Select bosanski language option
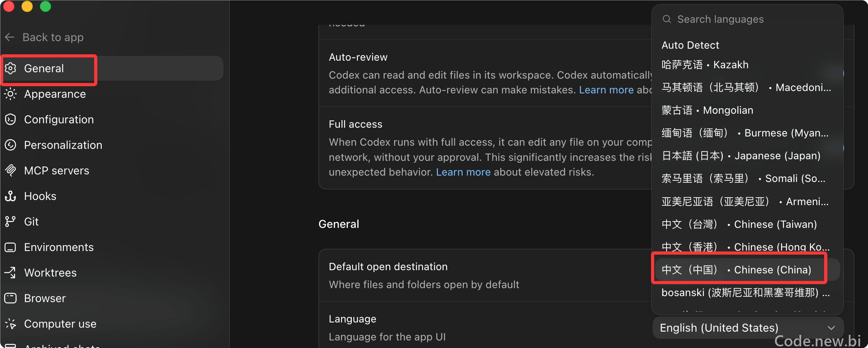 tap(747, 293)
